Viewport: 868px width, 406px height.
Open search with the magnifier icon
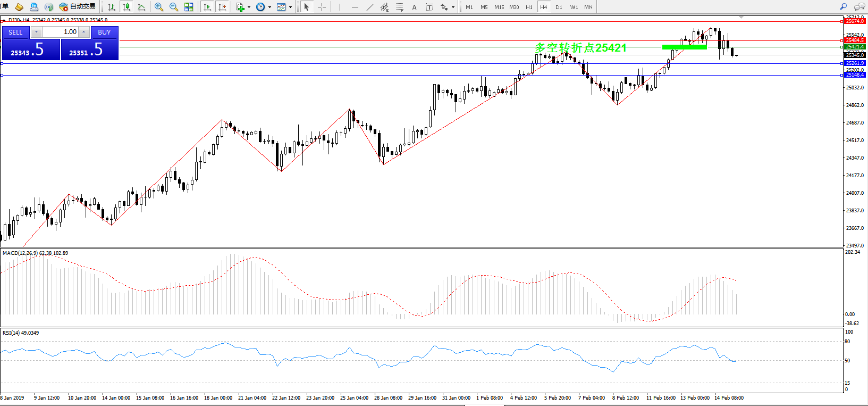tap(843, 7)
